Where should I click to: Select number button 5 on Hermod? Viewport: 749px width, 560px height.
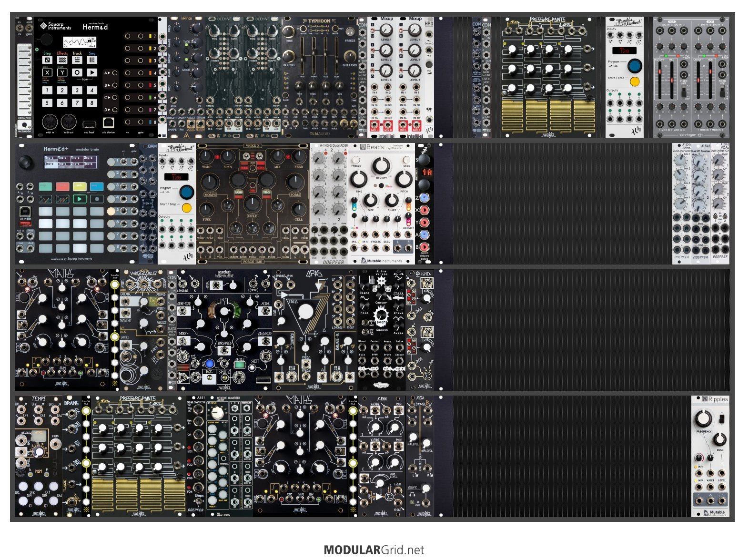coord(47,102)
